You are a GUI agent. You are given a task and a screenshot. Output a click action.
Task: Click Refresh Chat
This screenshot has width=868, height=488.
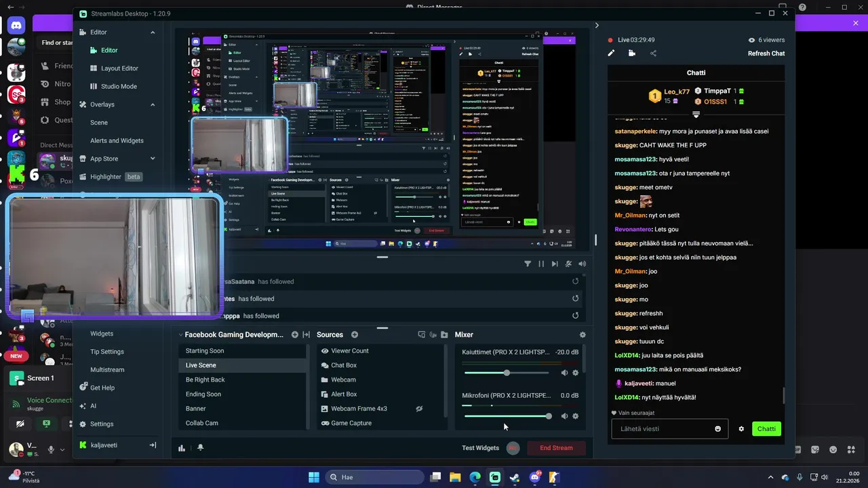[766, 54]
